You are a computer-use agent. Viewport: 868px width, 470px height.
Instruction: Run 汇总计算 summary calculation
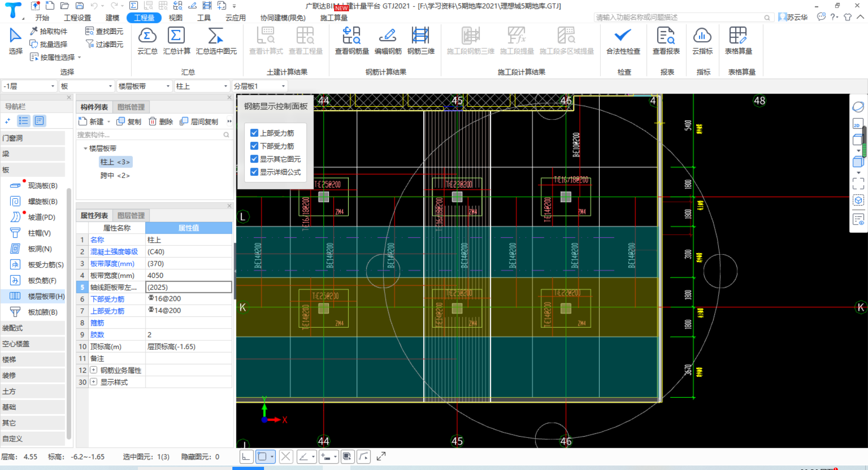tap(176, 40)
